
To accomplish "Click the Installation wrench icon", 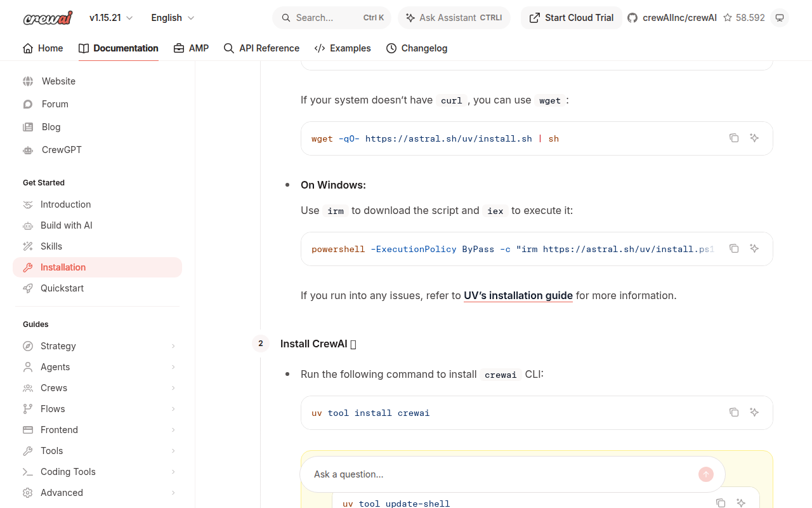I will pos(28,267).
